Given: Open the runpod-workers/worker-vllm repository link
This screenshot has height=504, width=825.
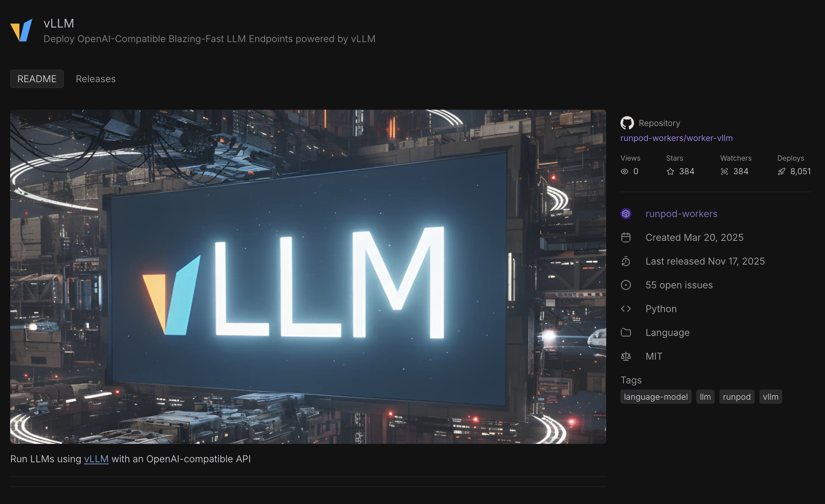Looking at the screenshot, I should pos(676,138).
